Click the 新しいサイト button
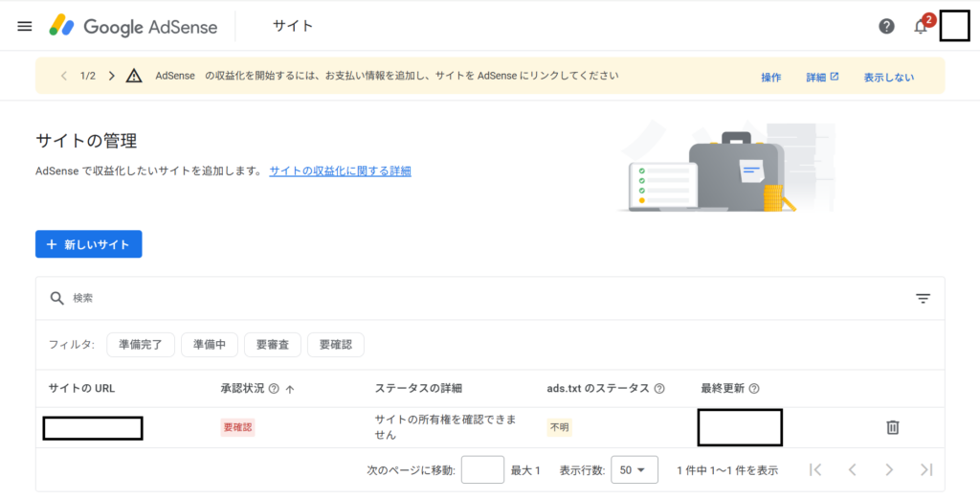This screenshot has height=500, width=980. tap(89, 244)
